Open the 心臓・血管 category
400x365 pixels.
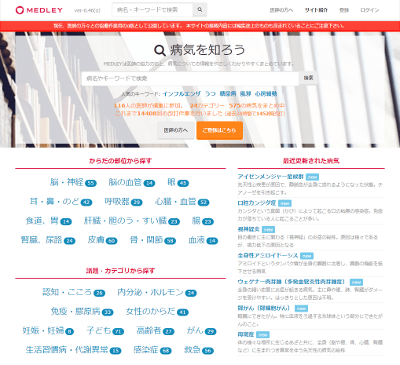pyautogui.click(x=182, y=202)
